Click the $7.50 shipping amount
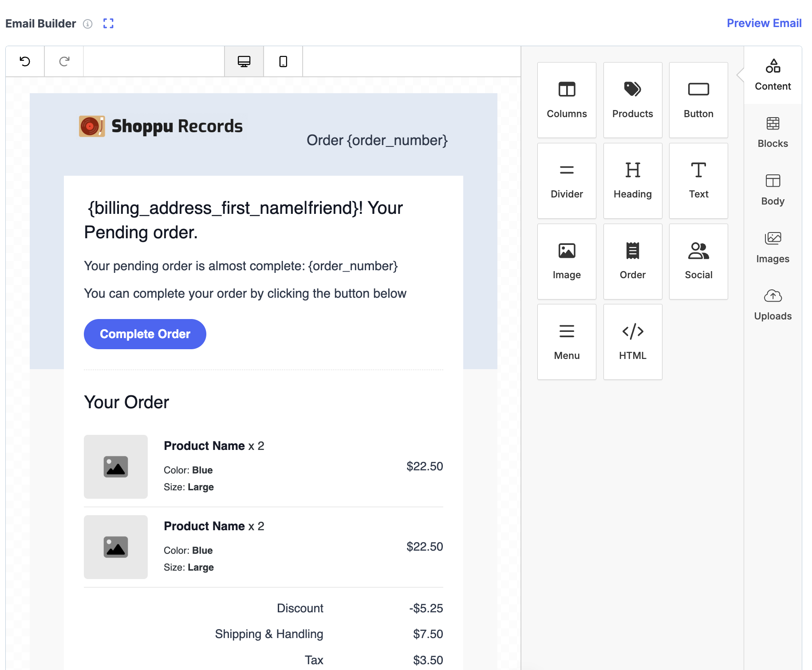This screenshot has width=812, height=670. click(x=428, y=634)
